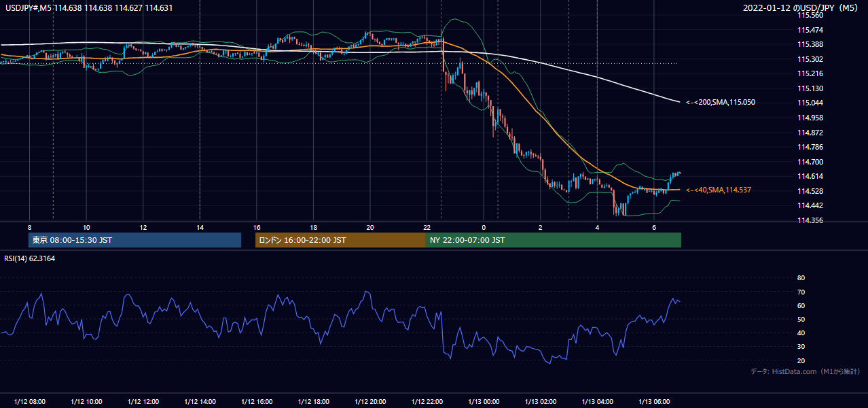
Task: Click price axis label 115.216
Action: coord(810,73)
